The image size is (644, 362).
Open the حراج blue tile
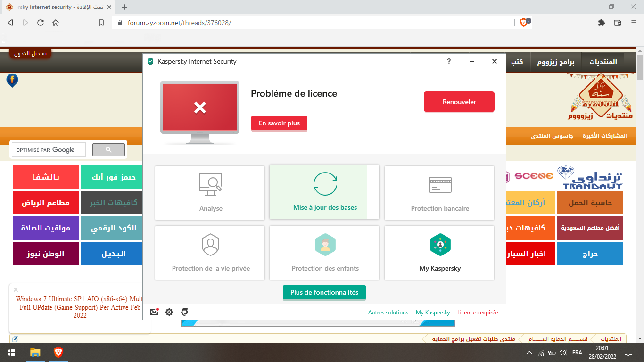tap(590, 254)
